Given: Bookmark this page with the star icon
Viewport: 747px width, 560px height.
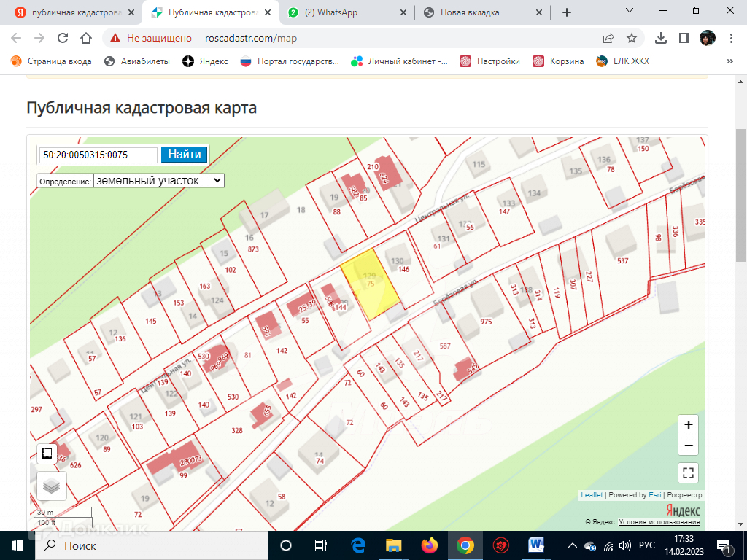Looking at the screenshot, I should click(632, 38).
